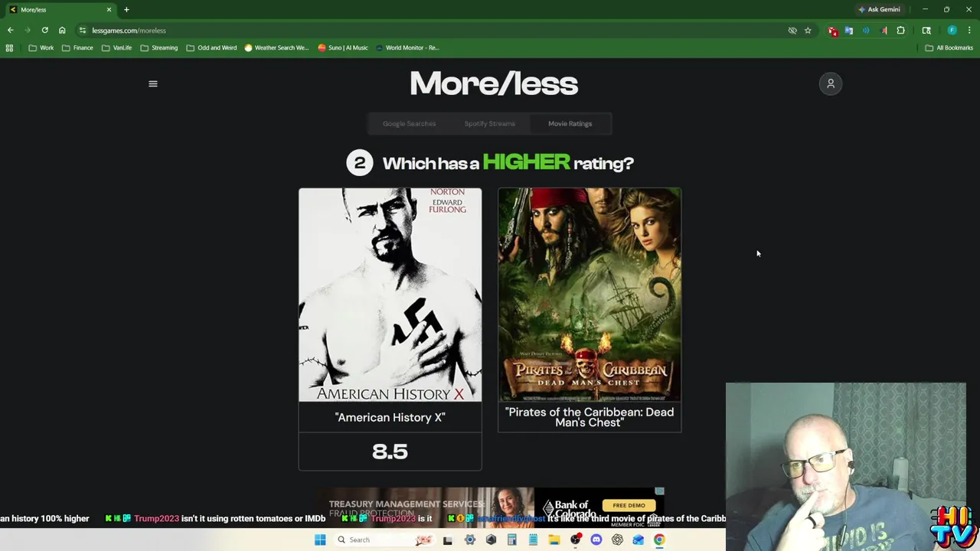Click the crossed-eye tracking protection icon
Viewport: 980px width, 551px height.
tap(792, 31)
